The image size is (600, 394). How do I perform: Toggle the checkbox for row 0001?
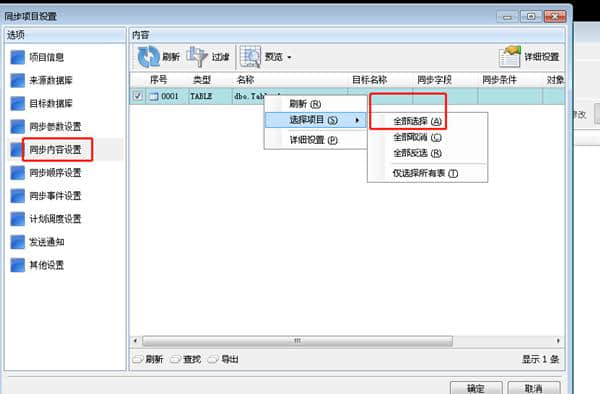click(138, 96)
